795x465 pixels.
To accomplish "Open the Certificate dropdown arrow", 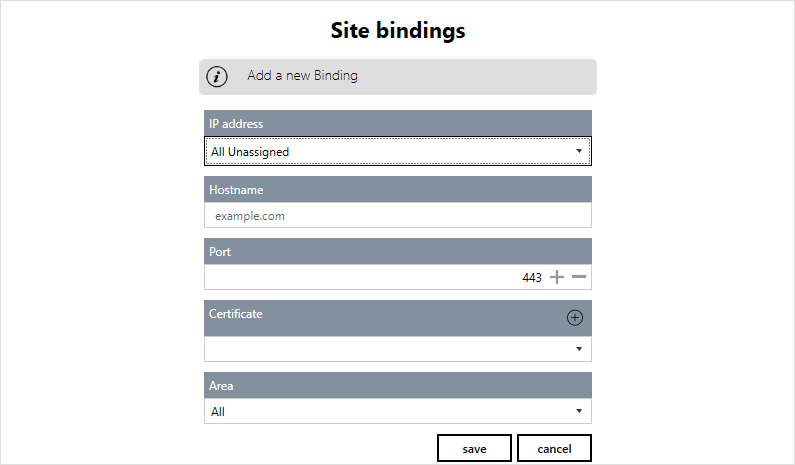I will (579, 349).
